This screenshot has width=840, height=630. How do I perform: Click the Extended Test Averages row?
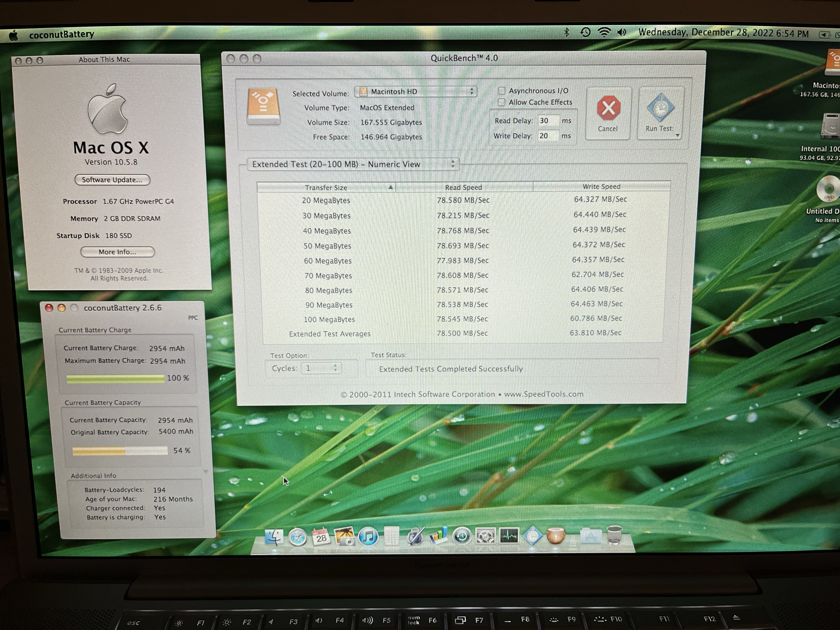(462, 333)
